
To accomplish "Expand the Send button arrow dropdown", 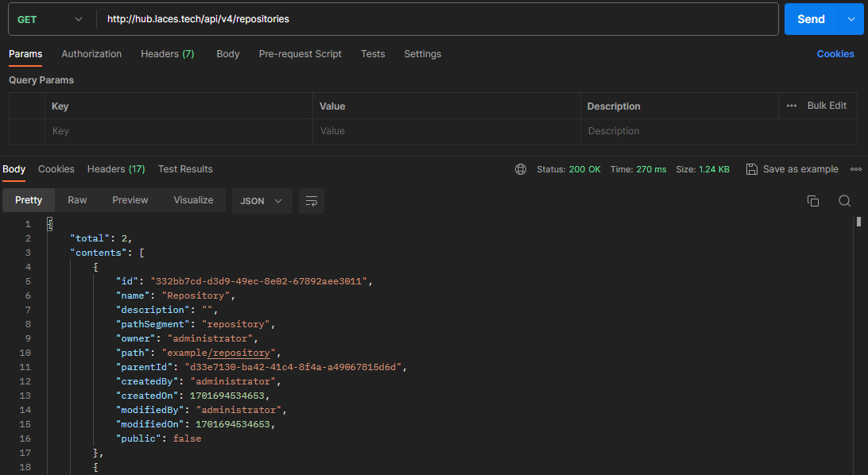I will (x=851, y=19).
